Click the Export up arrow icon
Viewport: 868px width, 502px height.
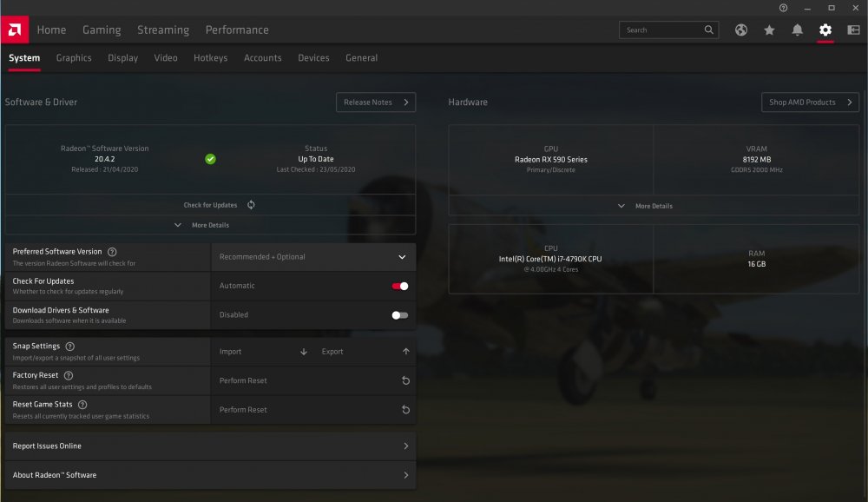(x=405, y=351)
